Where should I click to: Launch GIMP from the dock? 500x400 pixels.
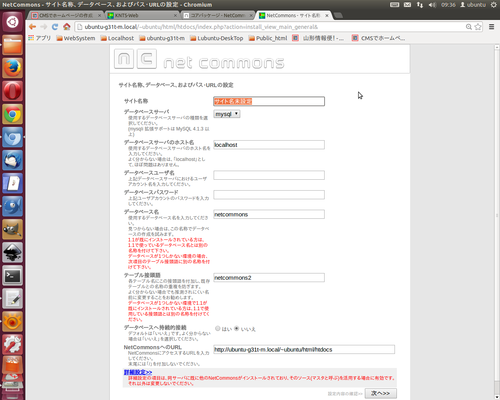[13, 230]
